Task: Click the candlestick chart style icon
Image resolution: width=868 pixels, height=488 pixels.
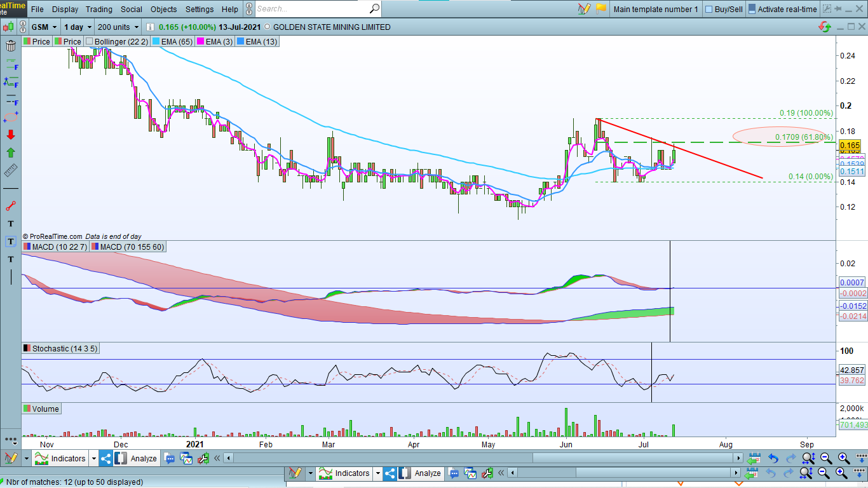Action: click(x=8, y=27)
